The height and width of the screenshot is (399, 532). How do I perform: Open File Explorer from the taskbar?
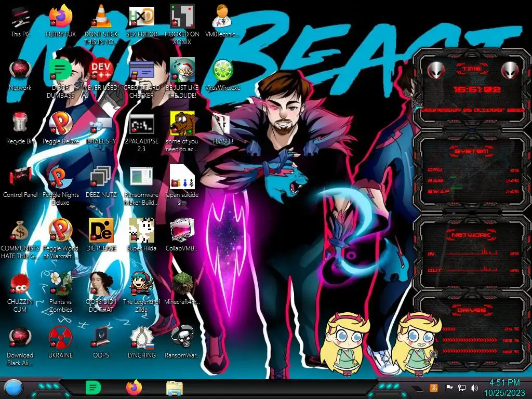point(175,388)
